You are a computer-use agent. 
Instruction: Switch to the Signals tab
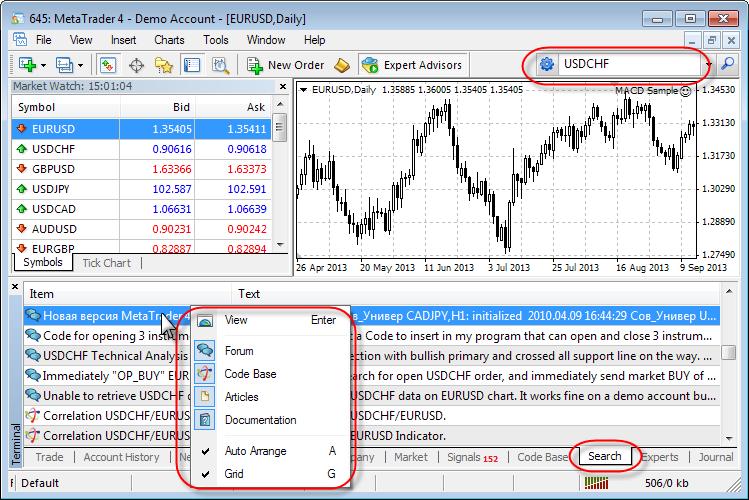tap(472, 457)
